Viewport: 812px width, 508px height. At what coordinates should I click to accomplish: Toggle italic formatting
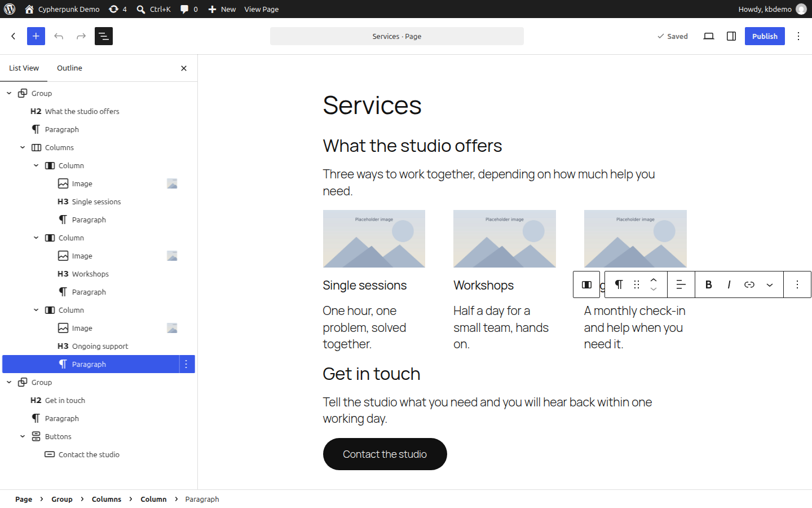[x=729, y=284]
